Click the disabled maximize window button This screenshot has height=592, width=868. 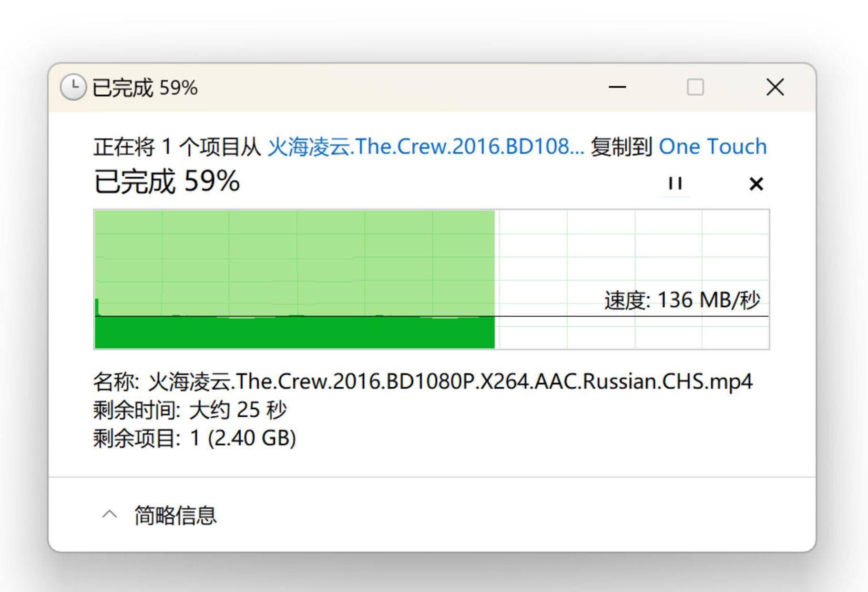(x=695, y=87)
